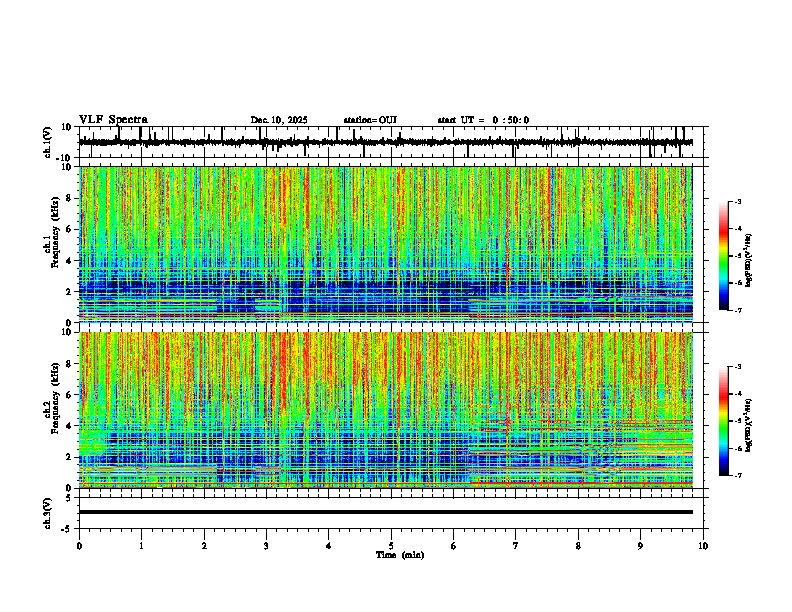Click tick label "1" on the time axis
This screenshot has width=792, height=612.
(141, 546)
